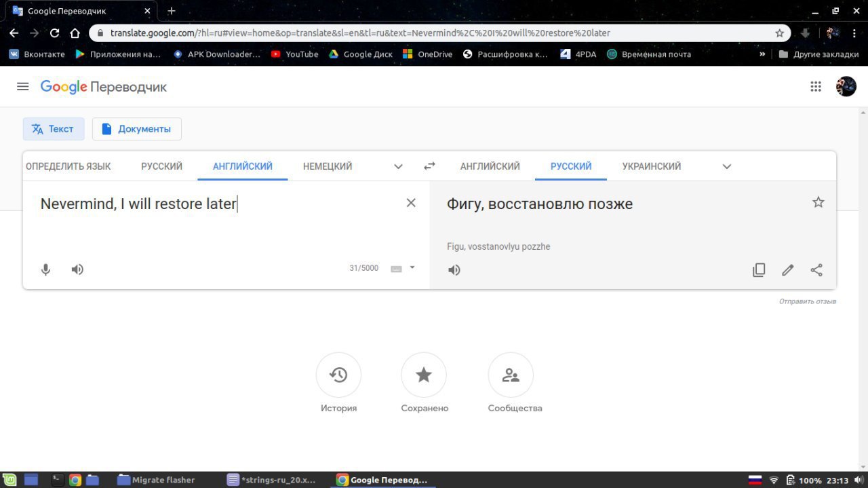The width and height of the screenshot is (868, 488).
Task: Select Немецкий as source language
Action: pyautogui.click(x=328, y=166)
